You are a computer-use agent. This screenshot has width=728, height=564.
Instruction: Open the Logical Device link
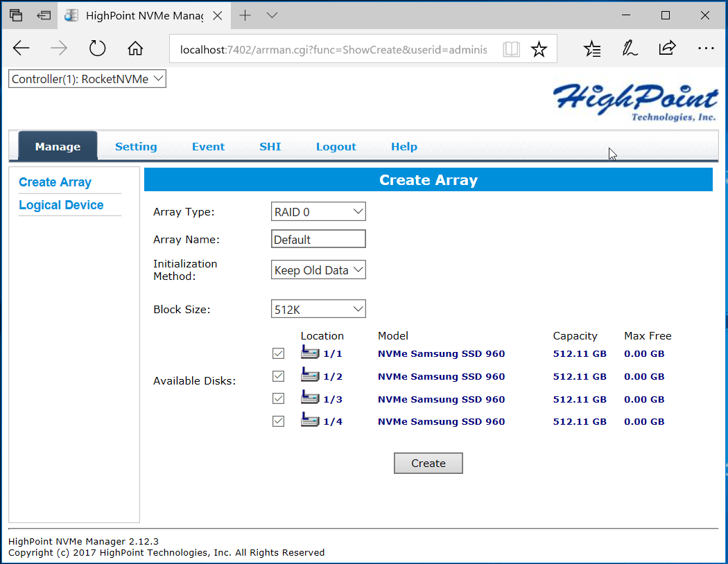61,205
